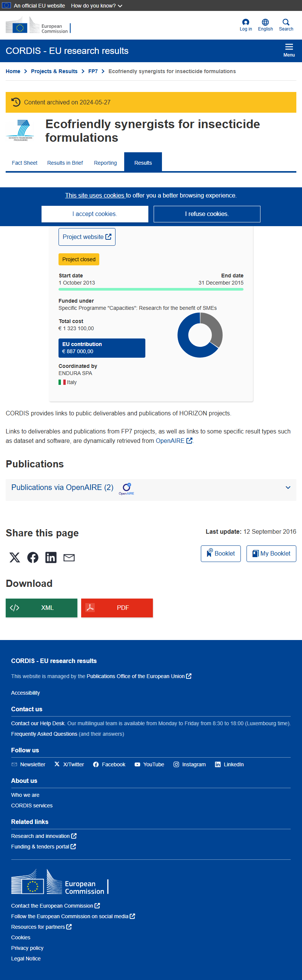
Task: Share page on Facebook icon
Action: pyautogui.click(x=33, y=558)
